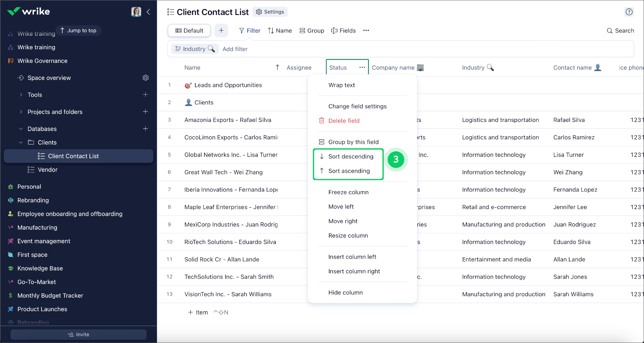Open the Vendor database in sidebar
The width and height of the screenshot is (644, 343).
pyautogui.click(x=48, y=170)
